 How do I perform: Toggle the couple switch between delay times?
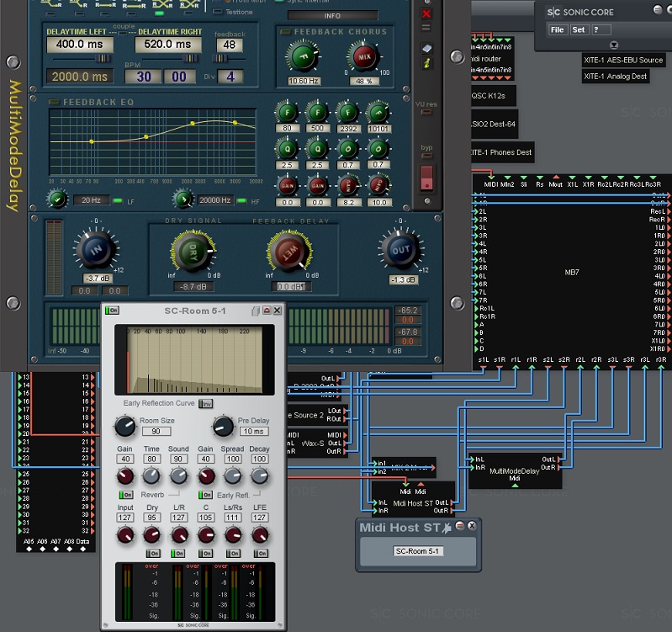[122, 33]
